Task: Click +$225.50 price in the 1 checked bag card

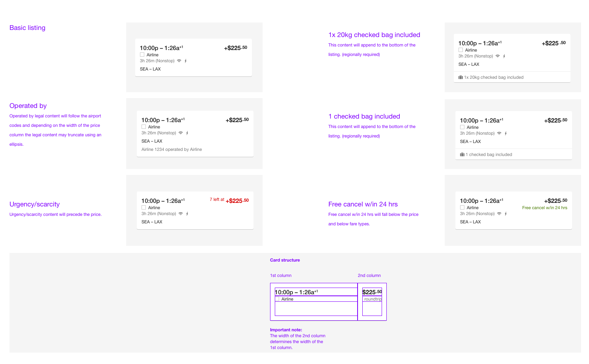Action: tap(556, 120)
